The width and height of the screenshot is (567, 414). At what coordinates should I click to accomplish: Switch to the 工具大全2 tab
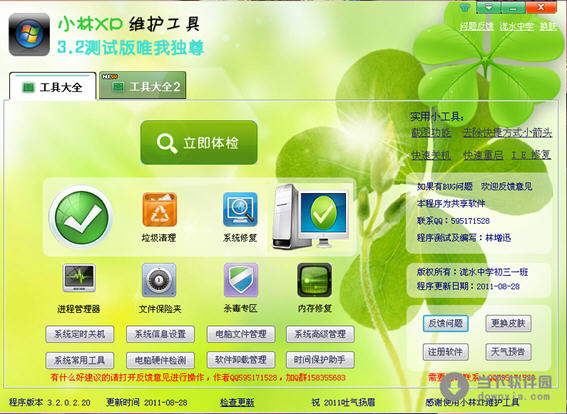click(143, 86)
